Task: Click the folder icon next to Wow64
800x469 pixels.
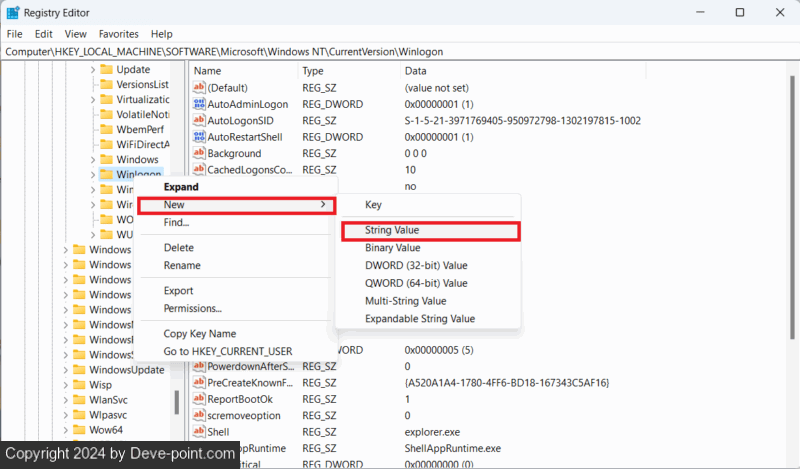Action: tap(79, 430)
